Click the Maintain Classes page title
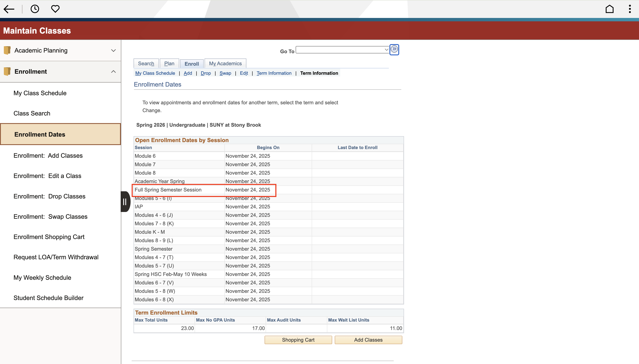The image size is (639, 364). 37,30
